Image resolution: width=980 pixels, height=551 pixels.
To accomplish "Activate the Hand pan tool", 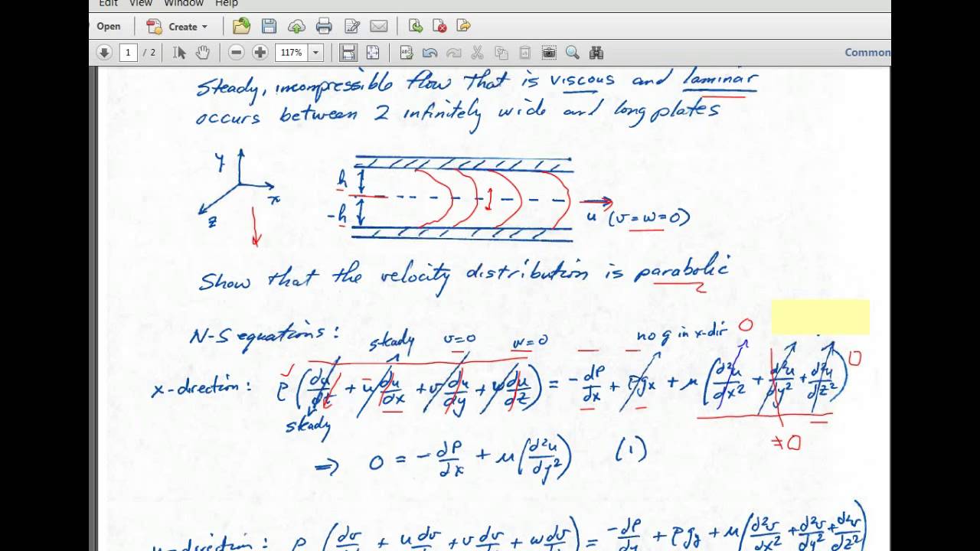I will (203, 53).
